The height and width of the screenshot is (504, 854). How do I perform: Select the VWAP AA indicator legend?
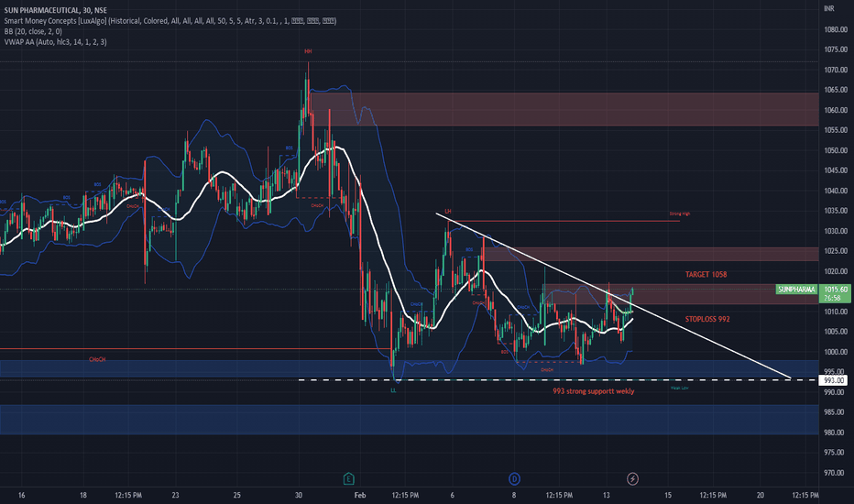pyautogui.click(x=56, y=42)
